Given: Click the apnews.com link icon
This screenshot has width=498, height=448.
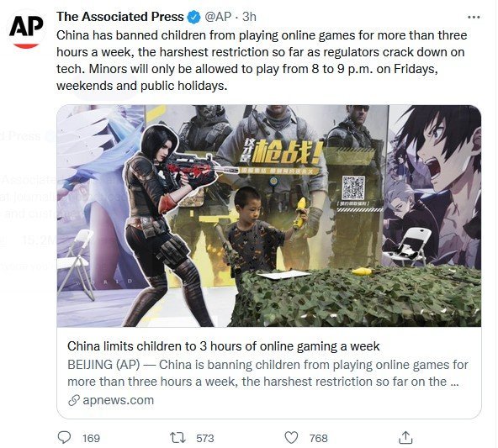Looking at the screenshot, I should coord(74,400).
